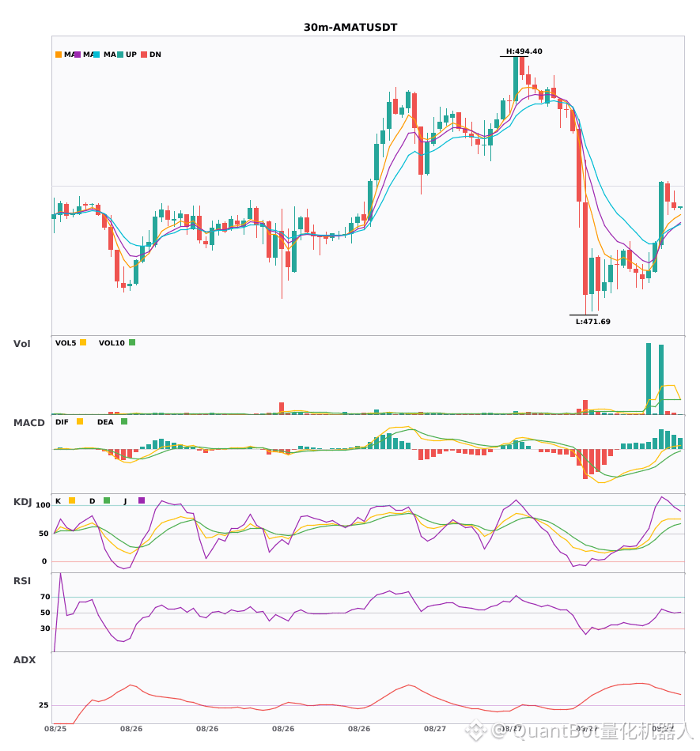Screen dimensions: 700x751
Task: Click the red DN legend swatch
Action: click(144, 55)
